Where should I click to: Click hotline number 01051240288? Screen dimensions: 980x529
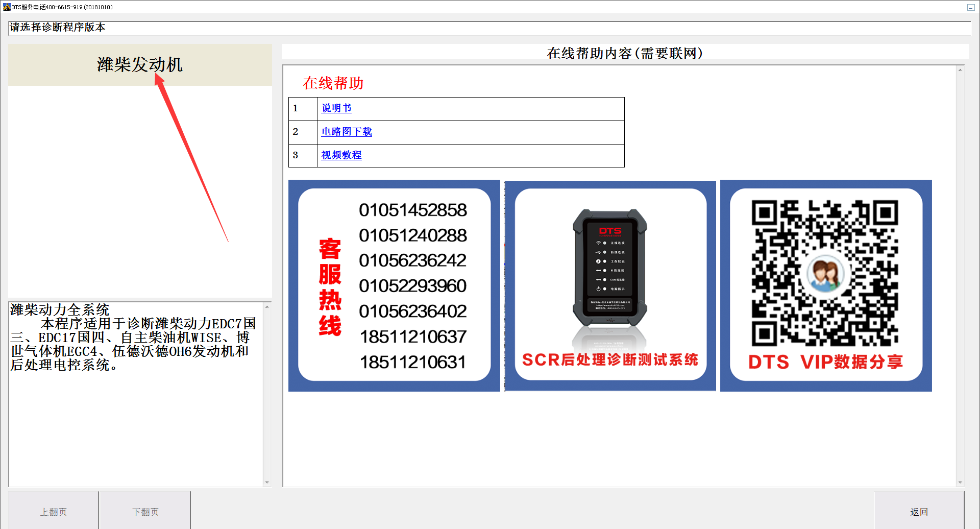click(413, 235)
